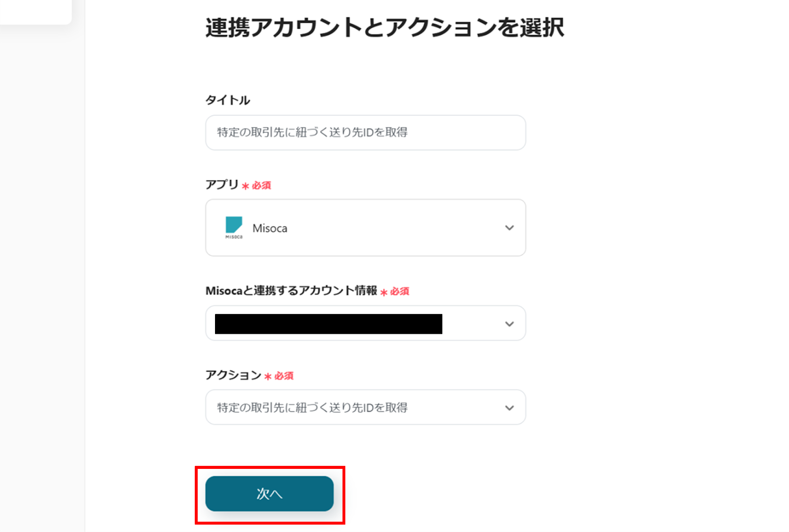Click the 必須 marker beside account info
This screenshot has width=789, height=532.
[399, 291]
